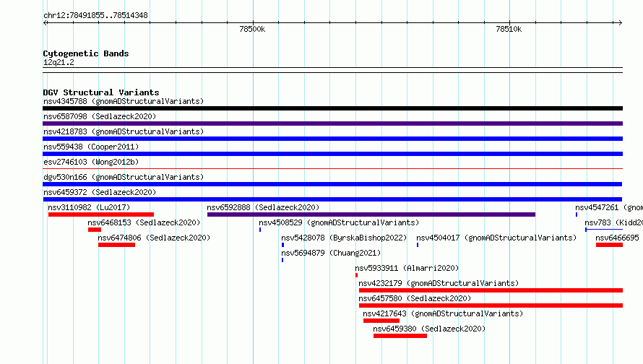
Task: Click the nsv6466695 label
Action: [617, 238]
